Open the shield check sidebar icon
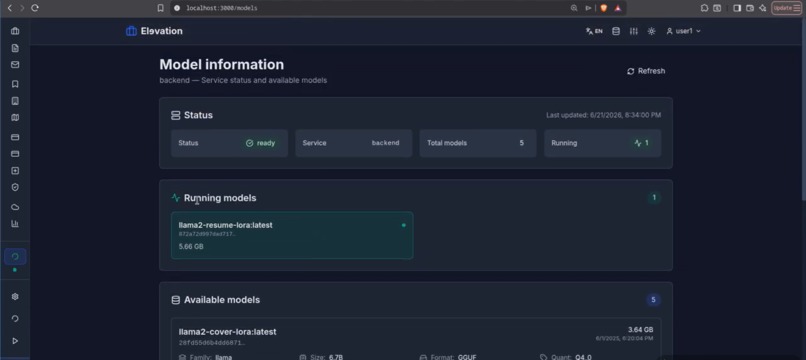Image resolution: width=806 pixels, height=360 pixels. tap(15, 187)
